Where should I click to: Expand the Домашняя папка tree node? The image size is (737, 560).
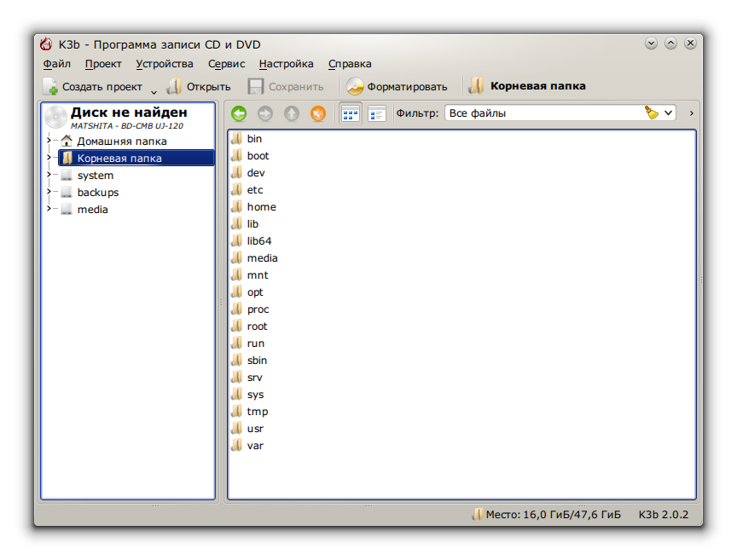coord(49,141)
